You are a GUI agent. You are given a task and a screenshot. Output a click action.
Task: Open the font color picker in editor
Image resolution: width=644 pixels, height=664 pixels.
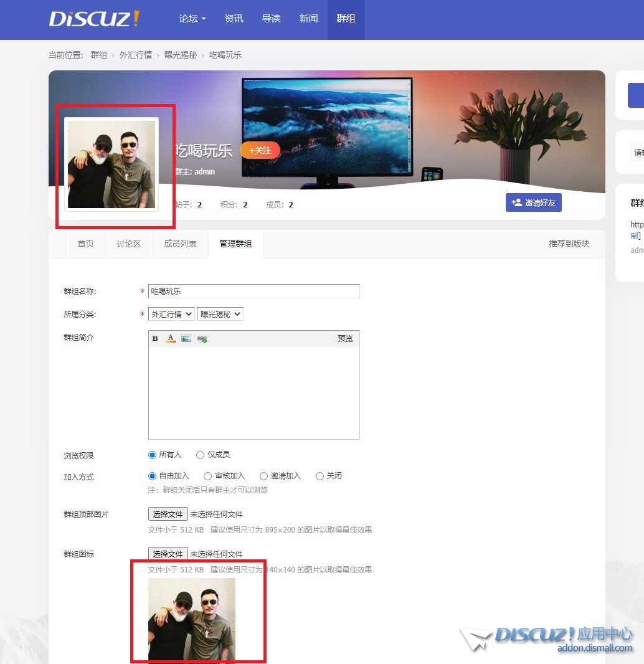point(171,339)
